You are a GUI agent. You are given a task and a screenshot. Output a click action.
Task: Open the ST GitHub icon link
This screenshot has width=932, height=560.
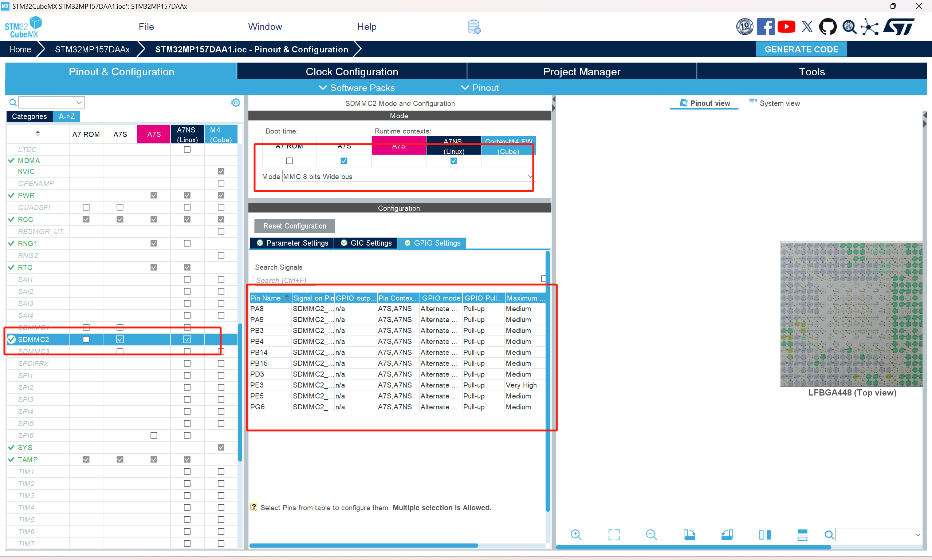pos(827,27)
